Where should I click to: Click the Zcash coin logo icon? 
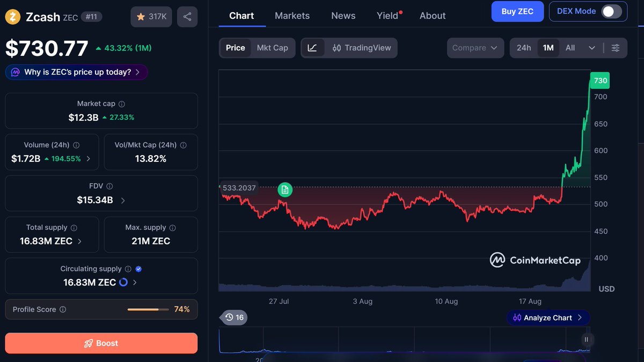pos(13,17)
